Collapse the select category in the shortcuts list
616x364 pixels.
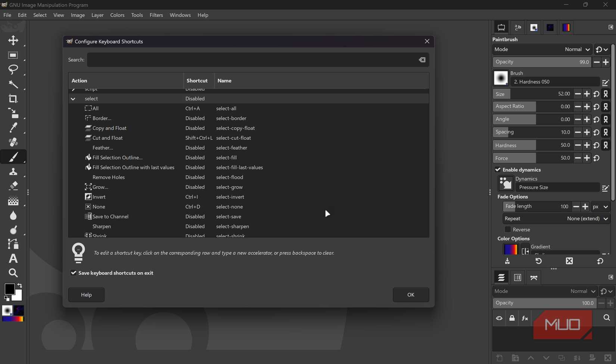73,98
